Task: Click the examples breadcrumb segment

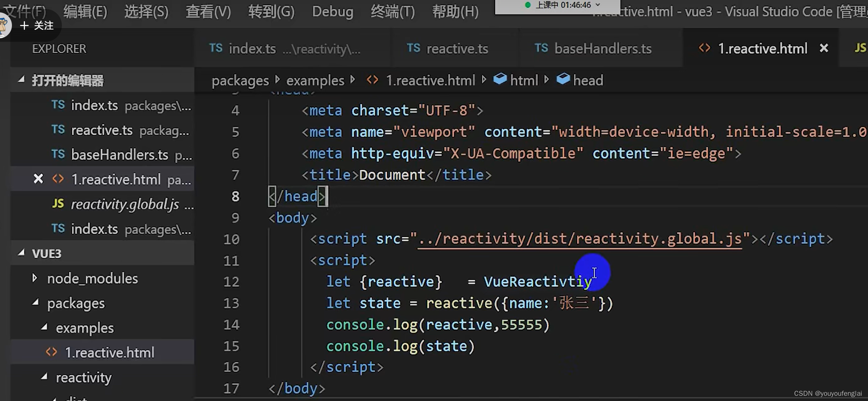Action: coord(315,81)
